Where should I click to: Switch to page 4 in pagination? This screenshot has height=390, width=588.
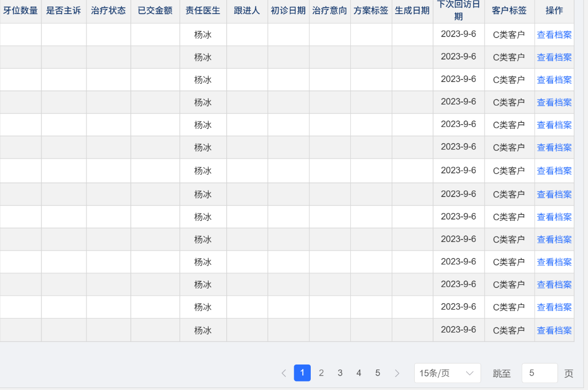tap(359, 373)
